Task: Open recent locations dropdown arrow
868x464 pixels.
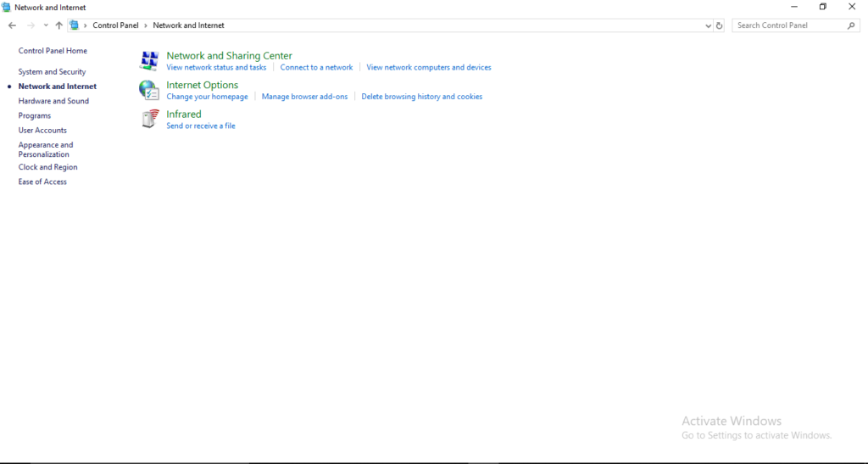Action: pyautogui.click(x=46, y=25)
